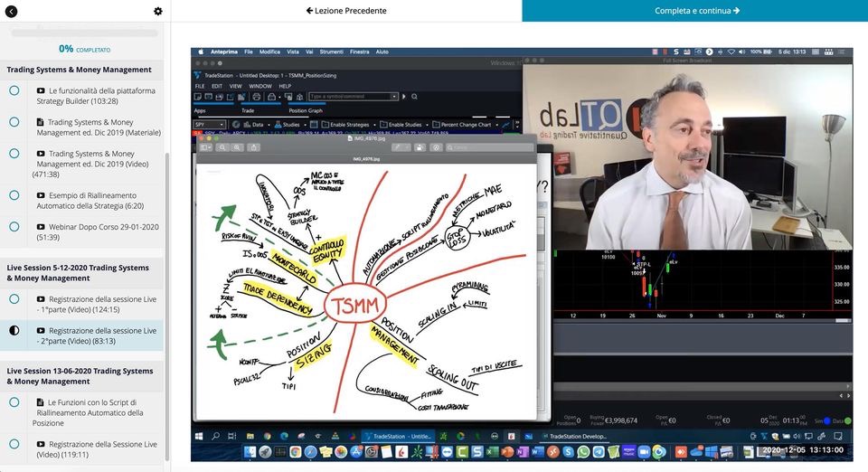The image size is (868, 472).
Task: Open TradeStation VIEW menu
Action: pyautogui.click(x=236, y=86)
